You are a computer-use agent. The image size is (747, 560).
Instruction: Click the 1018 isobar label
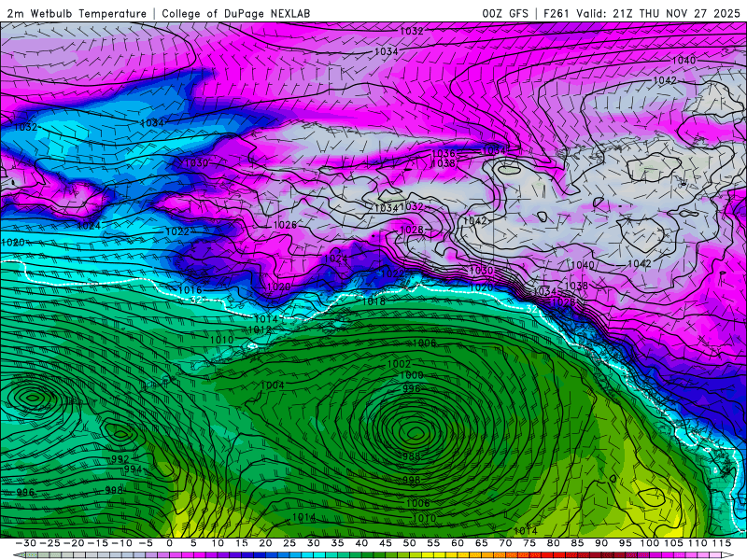pyautogui.click(x=373, y=301)
